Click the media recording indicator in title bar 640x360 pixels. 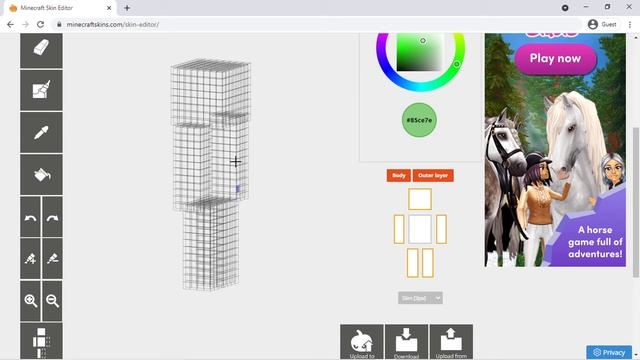coord(565,8)
